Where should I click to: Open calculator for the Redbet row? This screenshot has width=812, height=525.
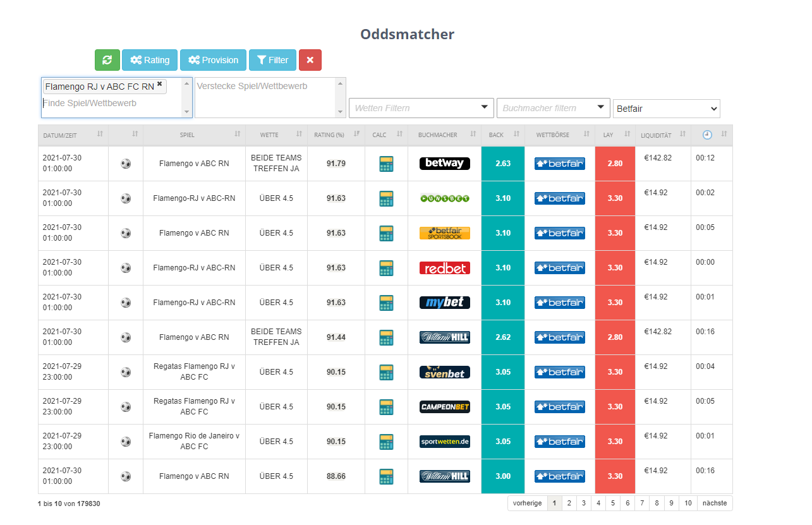pos(386,268)
